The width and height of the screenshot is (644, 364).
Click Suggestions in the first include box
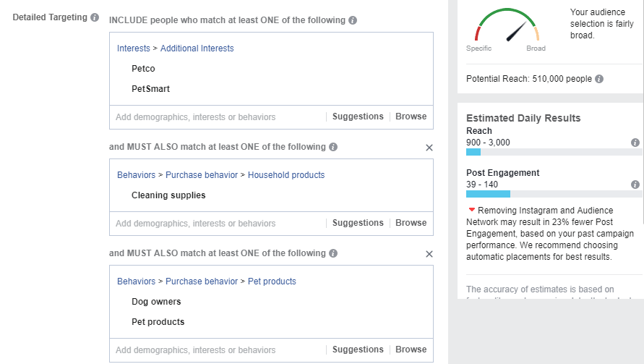click(358, 117)
